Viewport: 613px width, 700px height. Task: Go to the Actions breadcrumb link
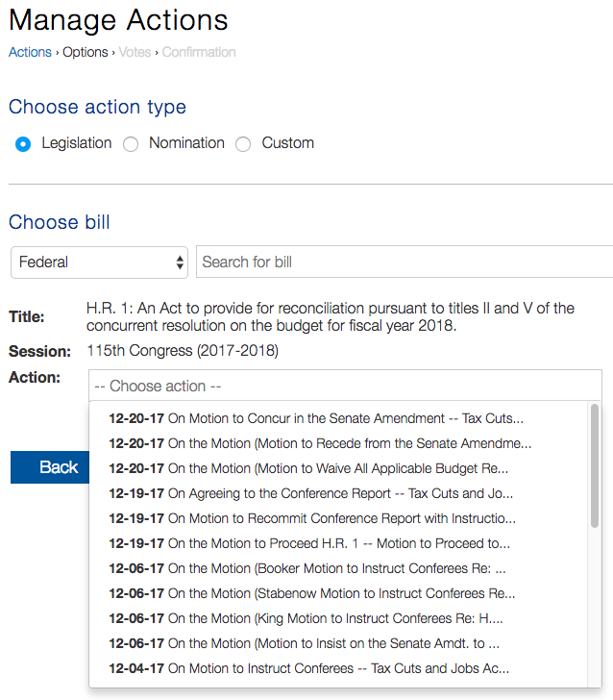[30, 52]
